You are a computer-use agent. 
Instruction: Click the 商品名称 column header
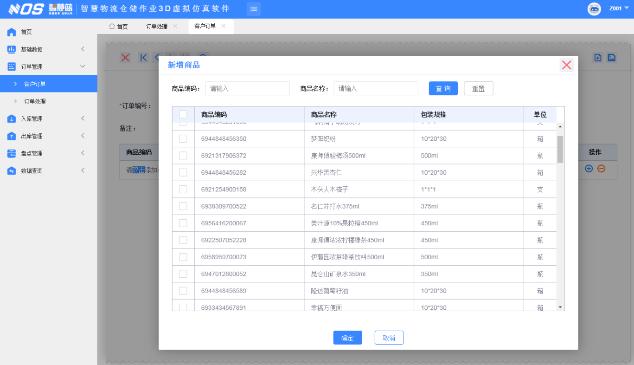(359, 114)
